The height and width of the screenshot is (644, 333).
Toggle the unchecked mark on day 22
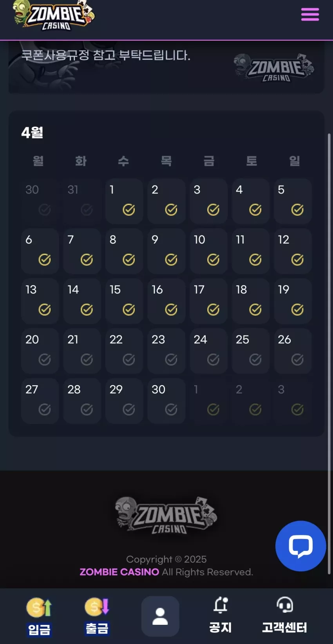[129, 359]
